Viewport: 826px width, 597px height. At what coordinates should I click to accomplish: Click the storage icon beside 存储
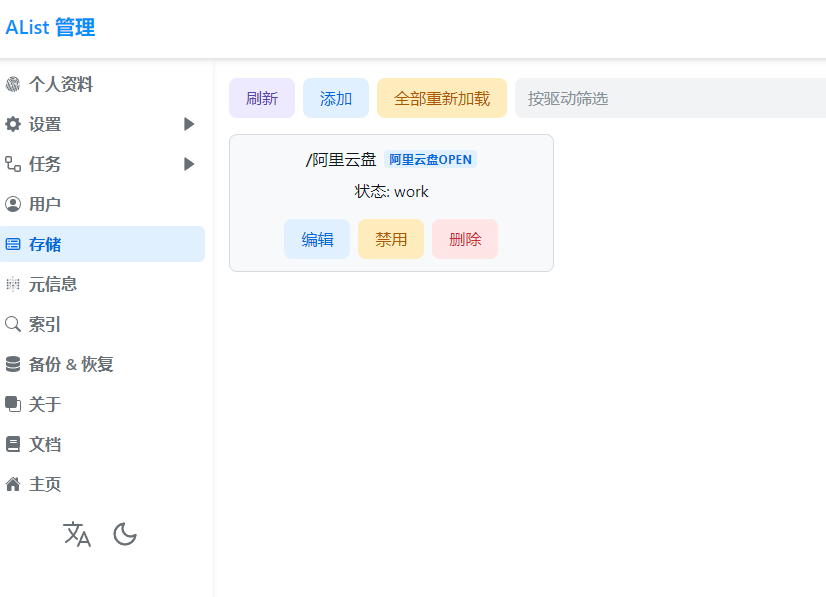[x=13, y=244]
